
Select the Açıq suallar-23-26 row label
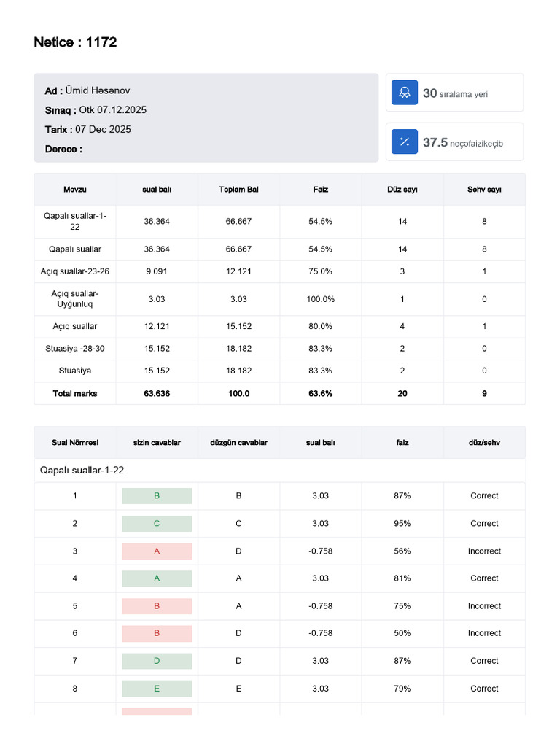point(75,271)
